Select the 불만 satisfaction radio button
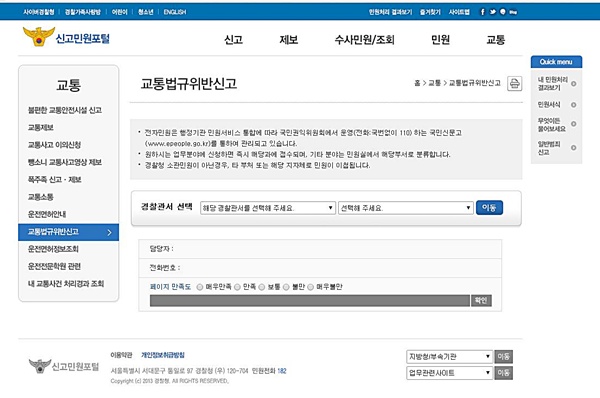This screenshot has width=600, height=398. [286, 287]
